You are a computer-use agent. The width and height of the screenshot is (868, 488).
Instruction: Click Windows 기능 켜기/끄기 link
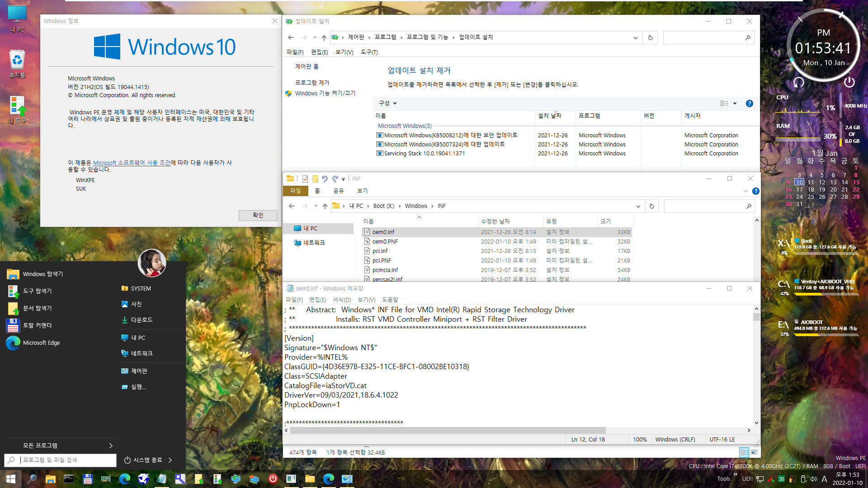pyautogui.click(x=325, y=94)
